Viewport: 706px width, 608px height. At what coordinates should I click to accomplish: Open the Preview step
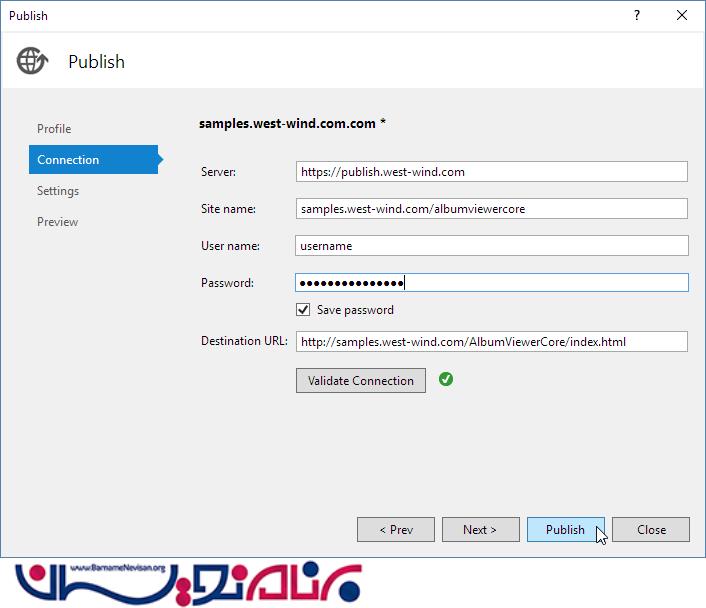[57, 222]
